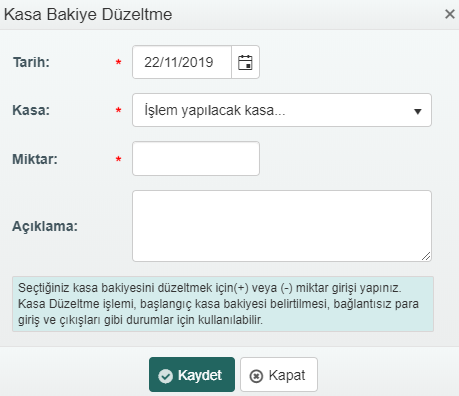Image resolution: width=459 pixels, height=396 pixels.
Task: Click the Tarih label
Action: (31, 62)
